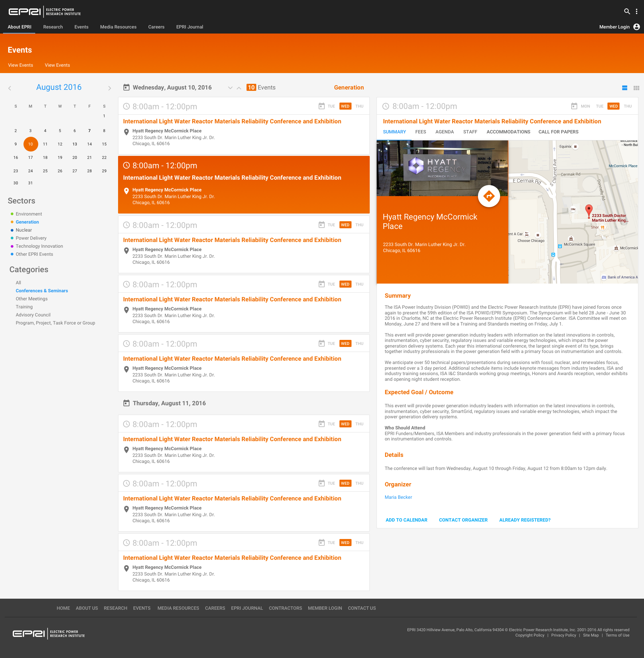Click the EPRI footer logo
The height and width of the screenshot is (658, 644).
(49, 633)
